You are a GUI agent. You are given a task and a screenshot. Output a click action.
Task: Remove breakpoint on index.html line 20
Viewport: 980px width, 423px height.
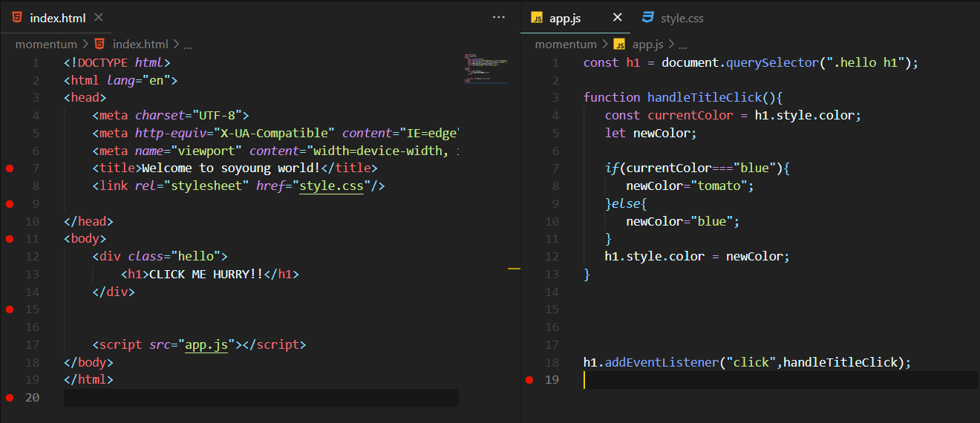pyautogui.click(x=10, y=398)
